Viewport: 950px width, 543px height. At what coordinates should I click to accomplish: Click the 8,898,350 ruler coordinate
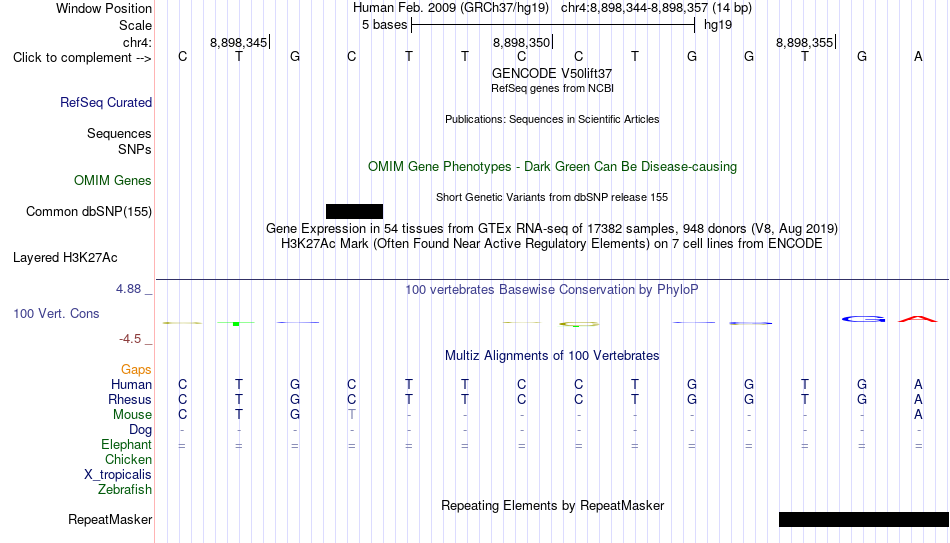(x=522, y=42)
